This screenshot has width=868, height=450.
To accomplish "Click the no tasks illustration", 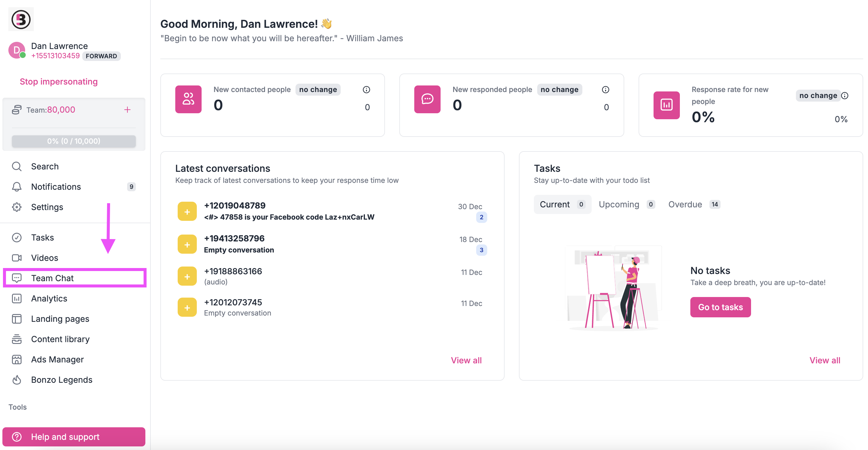I will pyautogui.click(x=613, y=288).
